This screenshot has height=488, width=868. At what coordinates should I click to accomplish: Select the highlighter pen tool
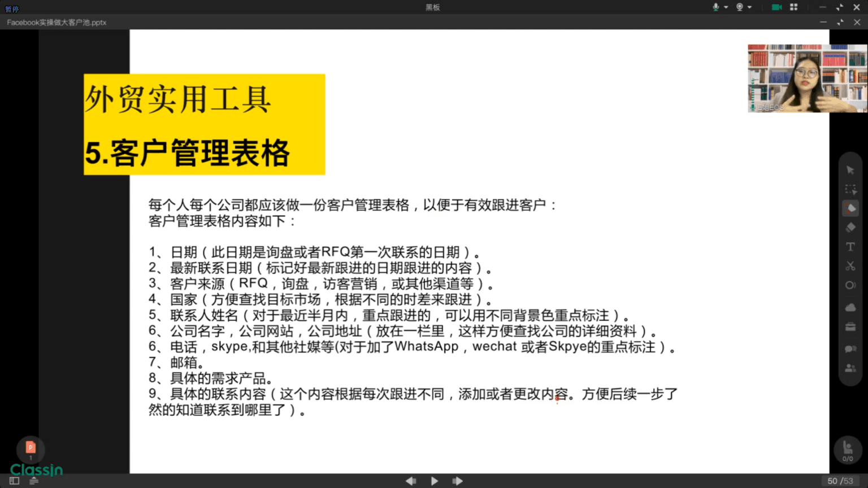click(x=850, y=207)
